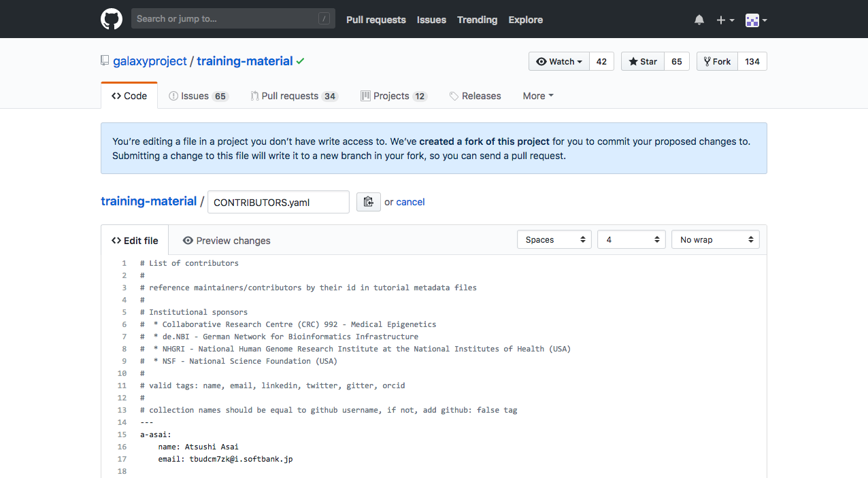Click the repository book icon

click(x=105, y=61)
